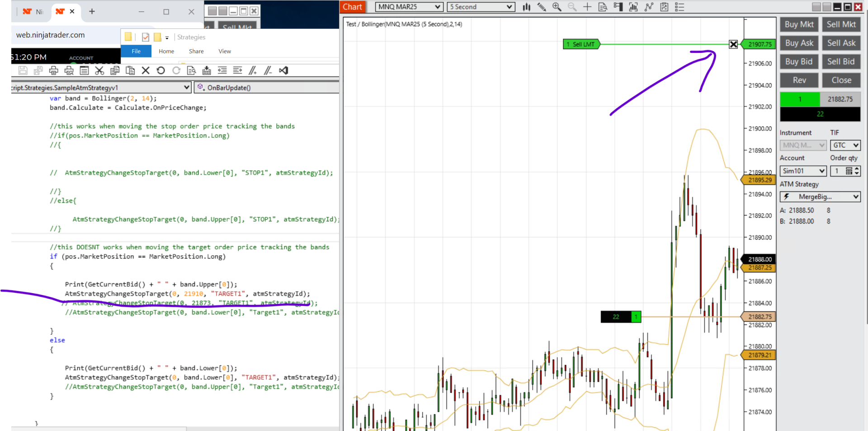
Task: Select the chart drawing tools pencil
Action: [x=542, y=7]
